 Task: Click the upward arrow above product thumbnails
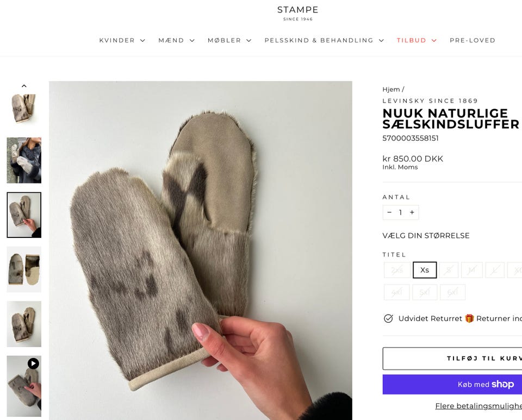(x=24, y=86)
